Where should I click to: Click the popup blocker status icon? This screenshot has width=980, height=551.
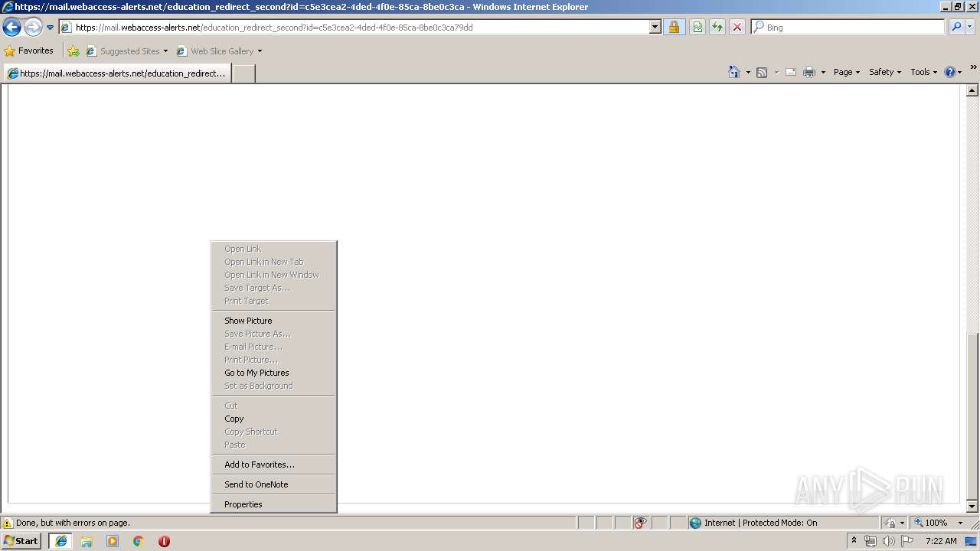pyautogui.click(x=640, y=523)
